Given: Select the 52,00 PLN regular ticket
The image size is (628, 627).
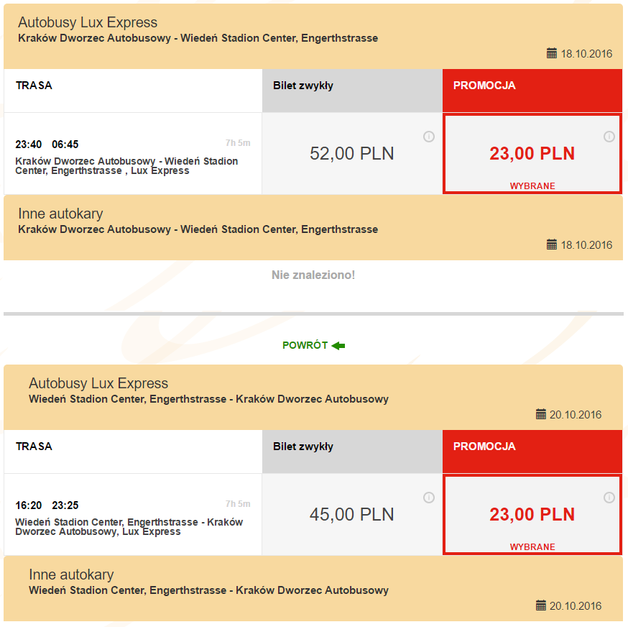Looking at the screenshot, I should click(x=352, y=154).
